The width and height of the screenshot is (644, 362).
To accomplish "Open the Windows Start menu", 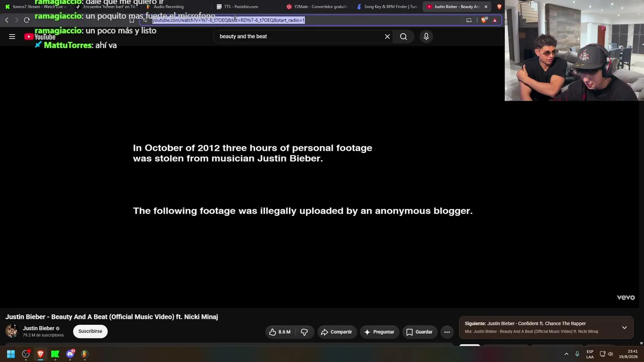I will tap(11, 354).
